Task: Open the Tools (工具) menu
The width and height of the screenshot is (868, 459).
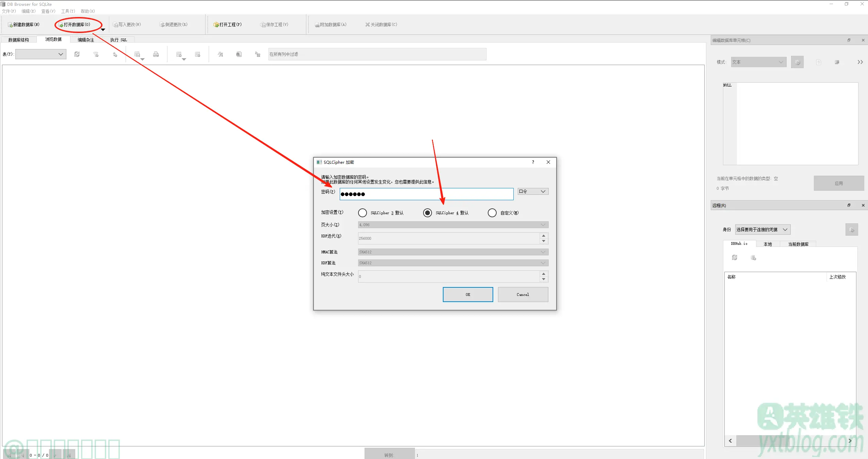Action: click(x=68, y=11)
